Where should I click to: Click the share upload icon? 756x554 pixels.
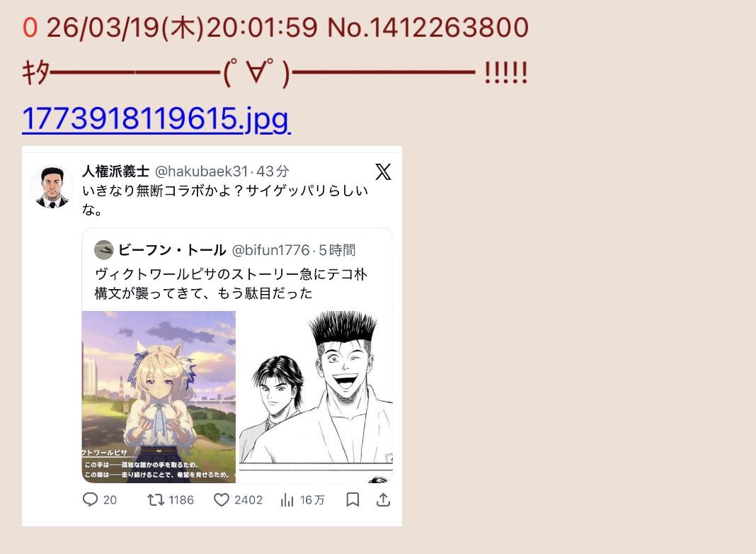[x=383, y=499]
